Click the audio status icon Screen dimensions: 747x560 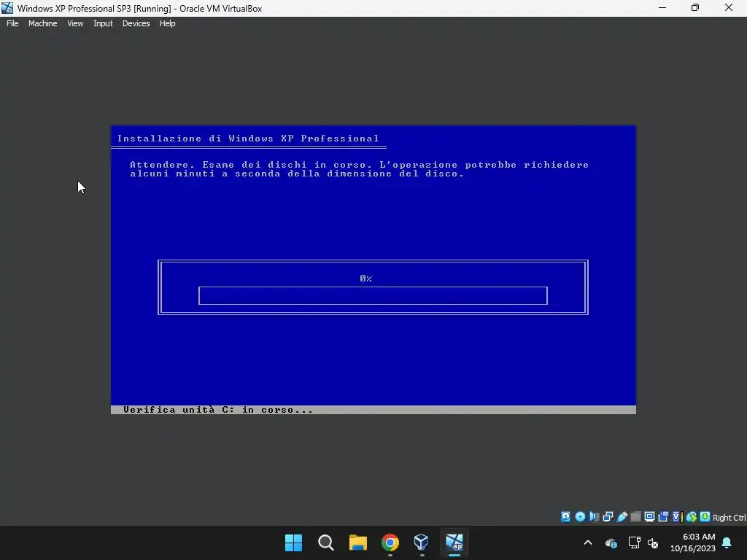(x=594, y=517)
